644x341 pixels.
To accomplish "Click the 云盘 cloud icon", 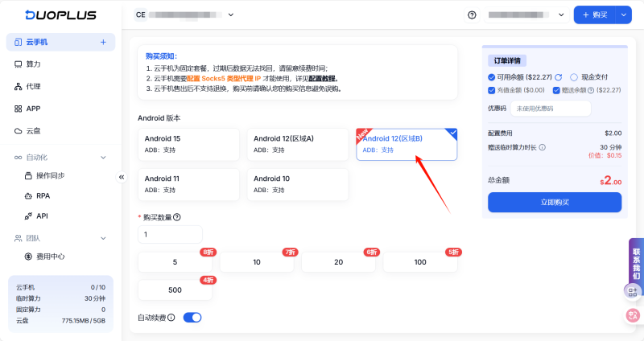I will click(19, 130).
